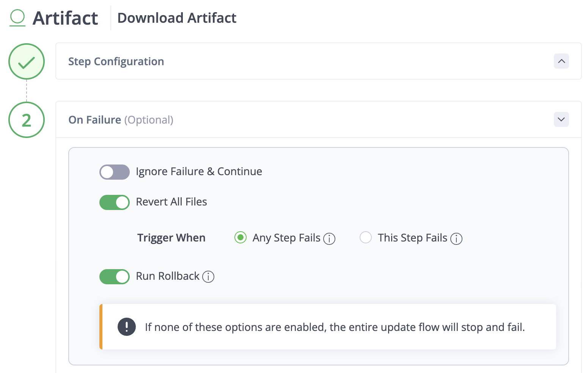Image resolution: width=588 pixels, height=373 pixels.
Task: Click the Run Rollback info icon
Action: 208,277
